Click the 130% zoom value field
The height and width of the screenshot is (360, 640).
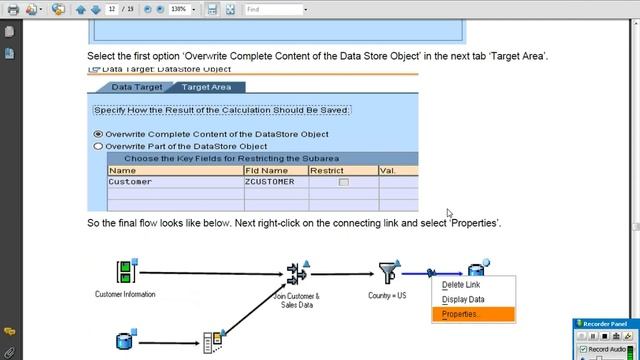tap(179, 9)
